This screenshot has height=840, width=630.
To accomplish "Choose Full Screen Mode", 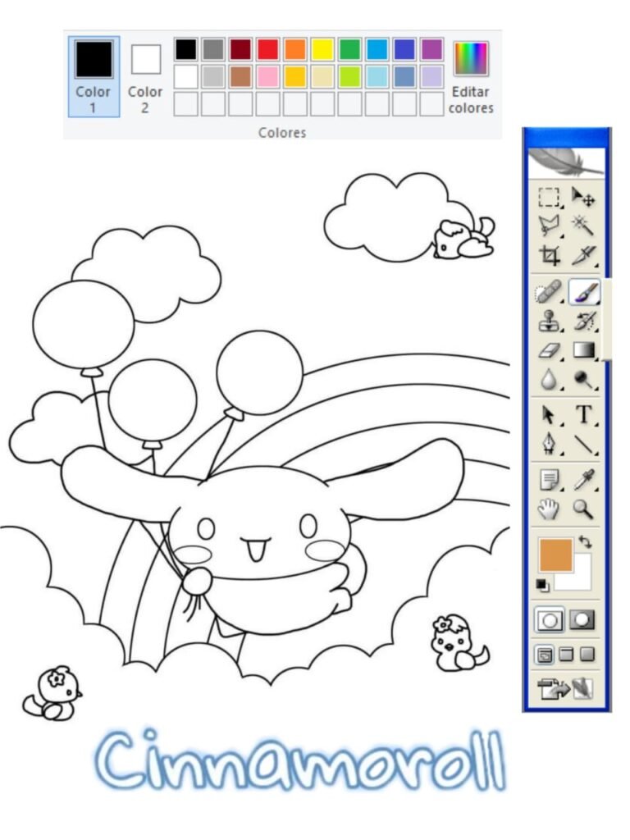I will (x=587, y=654).
